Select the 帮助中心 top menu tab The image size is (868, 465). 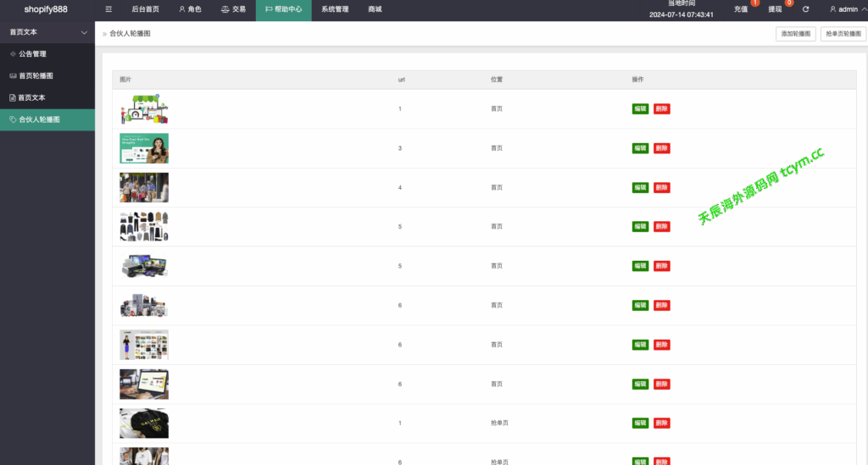(283, 10)
